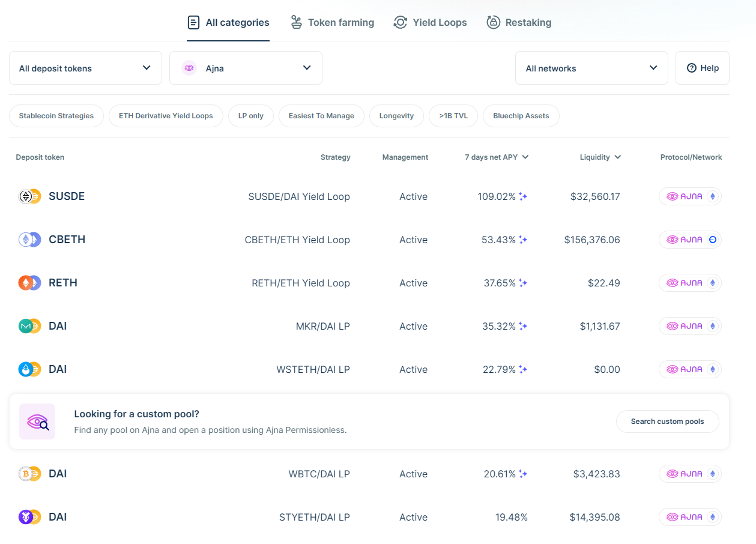
Task: Click the 19.48% APY value
Action: pos(512,517)
